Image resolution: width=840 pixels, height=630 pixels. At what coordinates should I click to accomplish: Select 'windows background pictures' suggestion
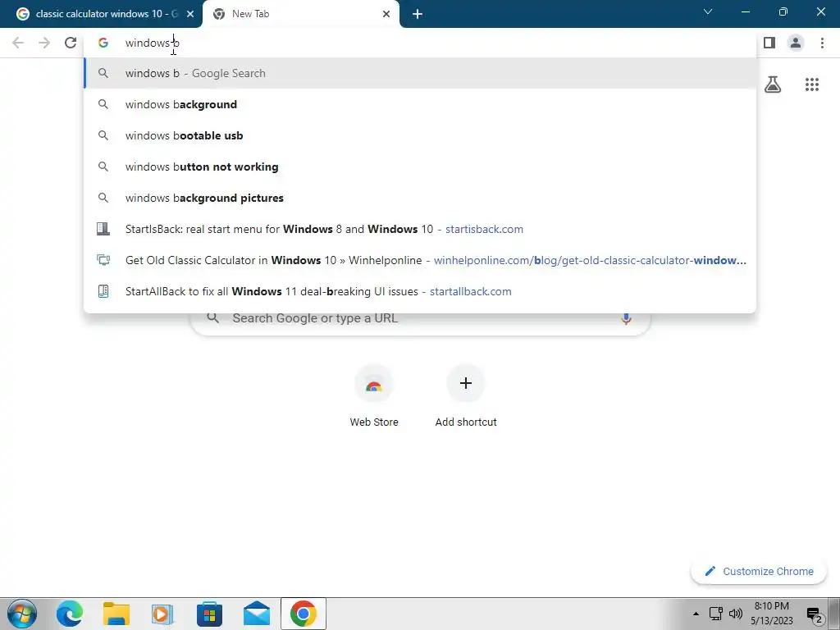click(x=420, y=198)
